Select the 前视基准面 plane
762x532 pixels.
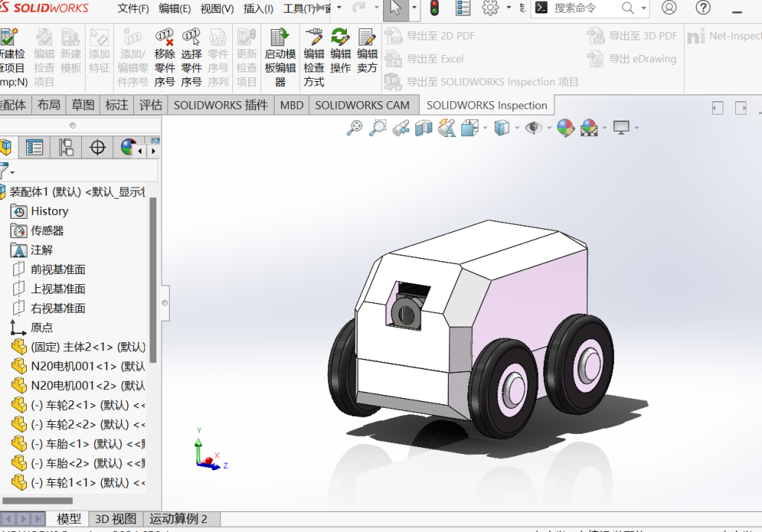point(58,269)
